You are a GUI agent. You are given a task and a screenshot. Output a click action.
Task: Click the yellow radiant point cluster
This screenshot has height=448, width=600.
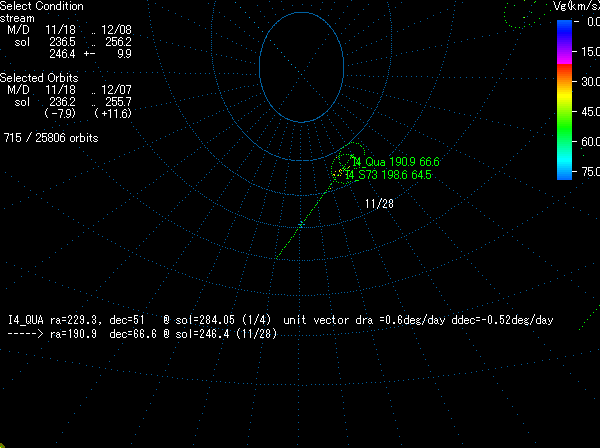pyautogui.click(x=338, y=172)
